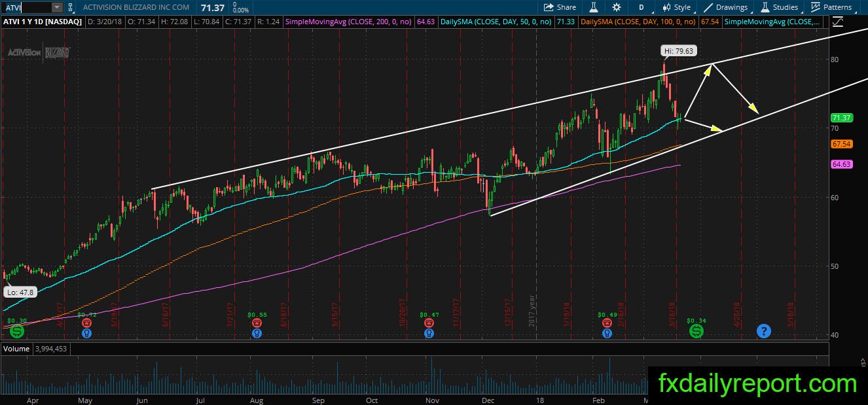The image size is (868, 405).
Task: Open the Patterns menu
Action: (x=832, y=7)
